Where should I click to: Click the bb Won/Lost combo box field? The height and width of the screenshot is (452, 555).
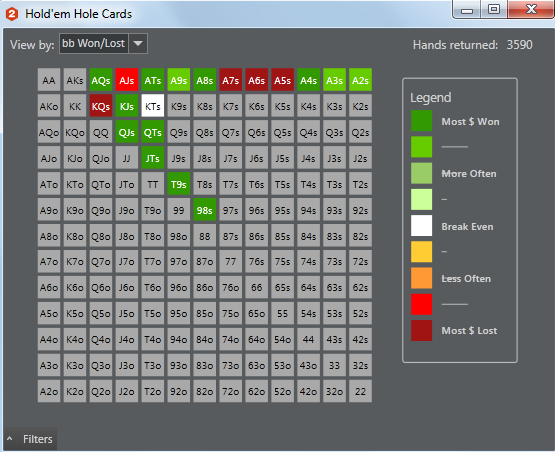pyautogui.click(x=94, y=44)
